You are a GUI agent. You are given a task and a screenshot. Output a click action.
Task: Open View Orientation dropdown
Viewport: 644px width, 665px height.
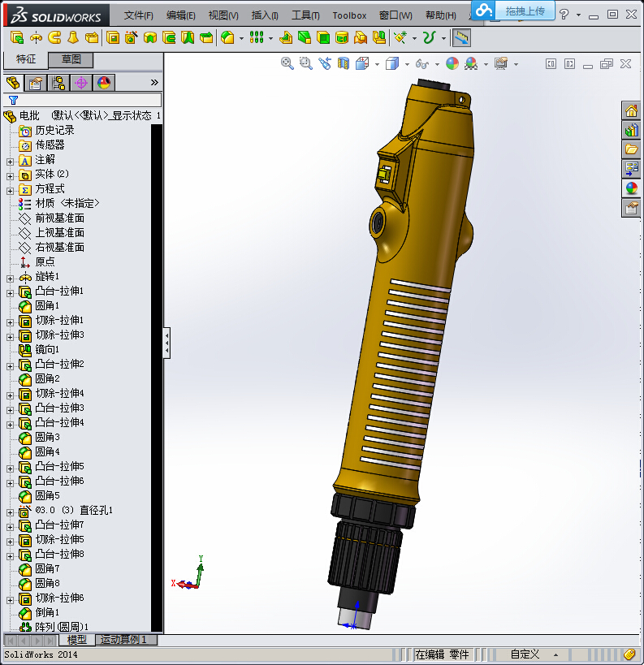point(377,64)
